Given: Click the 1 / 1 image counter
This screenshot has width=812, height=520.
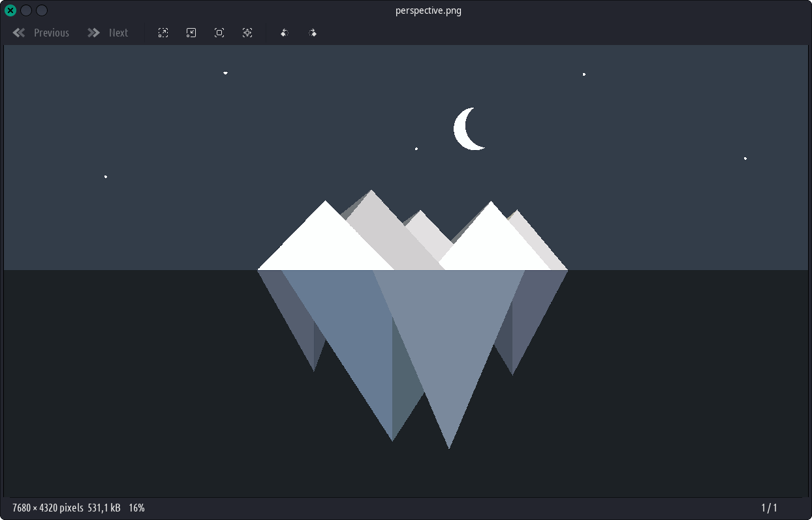Looking at the screenshot, I should tap(769, 508).
